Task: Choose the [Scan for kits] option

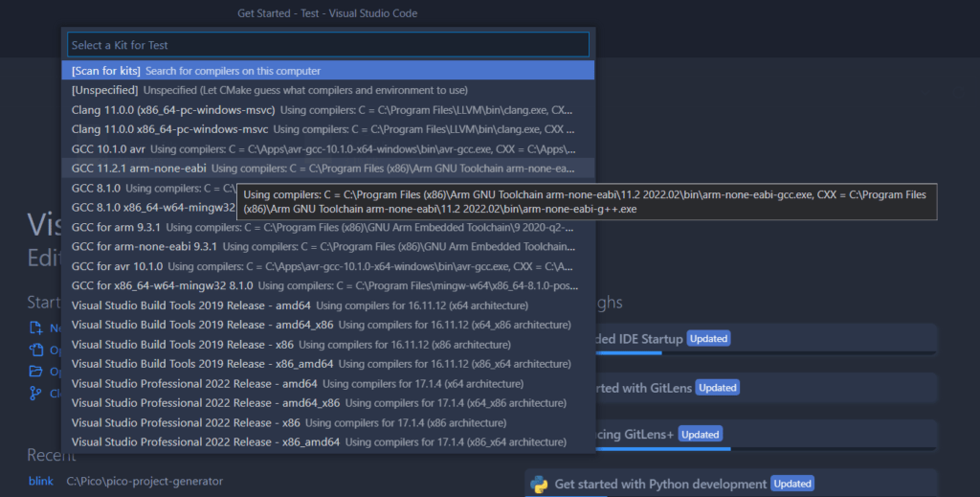Action: [327, 71]
